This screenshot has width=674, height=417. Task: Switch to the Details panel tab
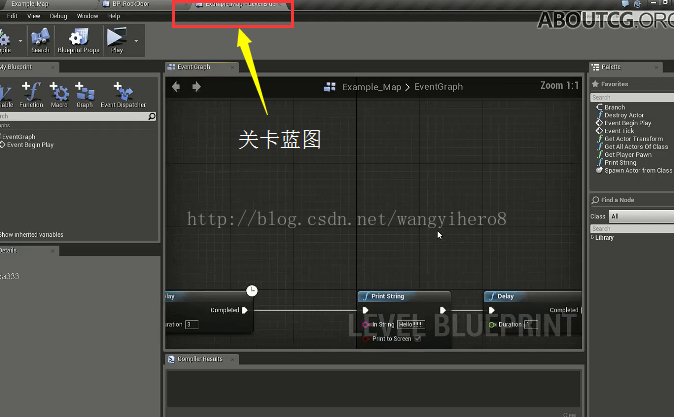9,250
